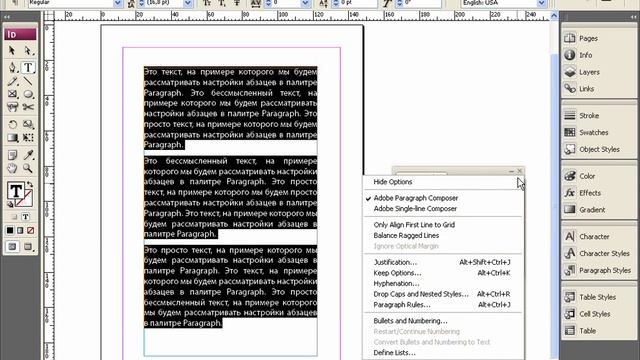The image size is (640, 360).
Task: Open font style Regular dropdown
Action: click(x=118, y=3)
